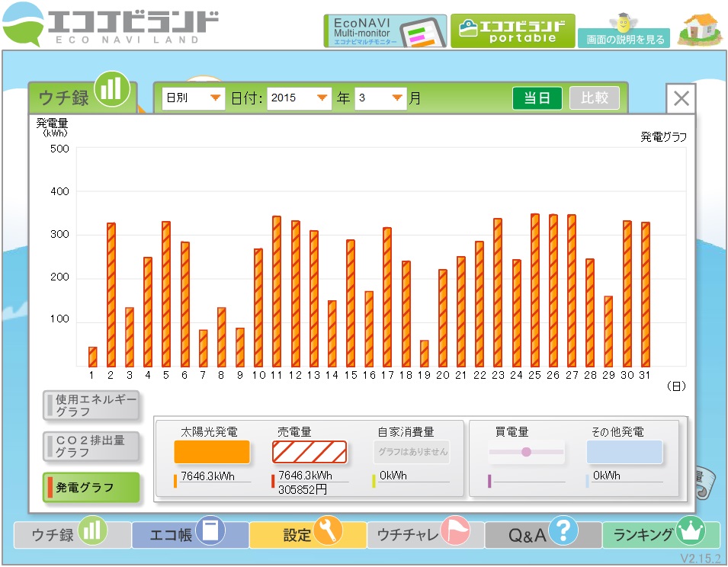Image resolution: width=728 pixels, height=567 pixels.
Task: Open the month dropdown showing 3
Action: click(x=380, y=98)
